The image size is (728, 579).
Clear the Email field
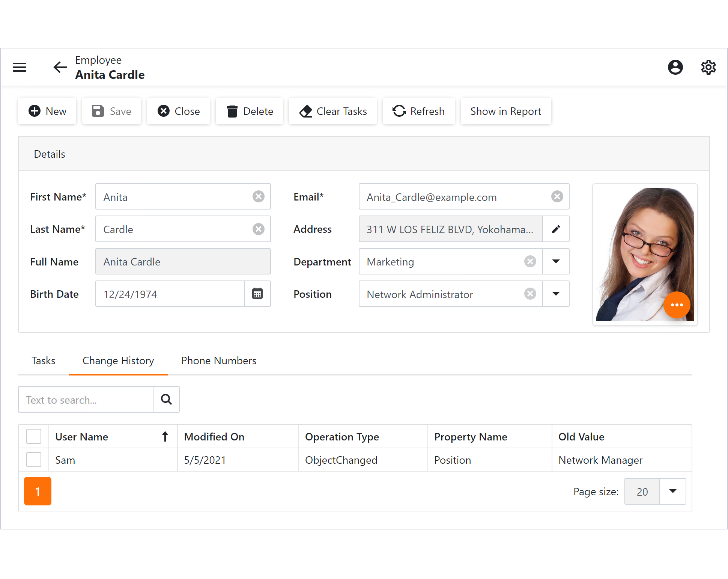(x=557, y=196)
